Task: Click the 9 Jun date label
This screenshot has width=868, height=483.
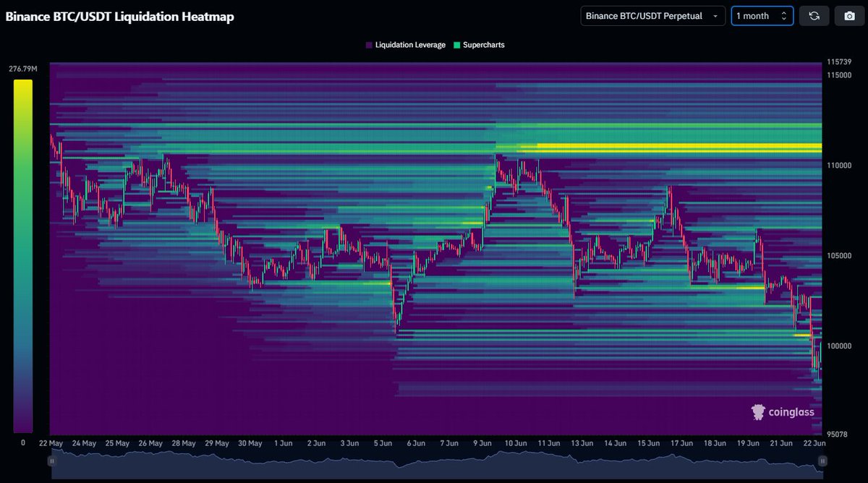Action: (483, 443)
